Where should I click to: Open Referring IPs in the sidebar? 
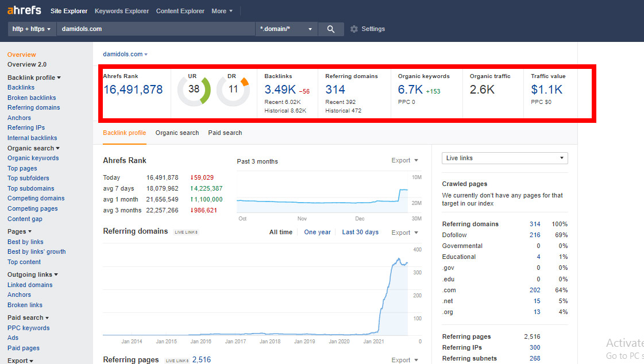coord(26,127)
